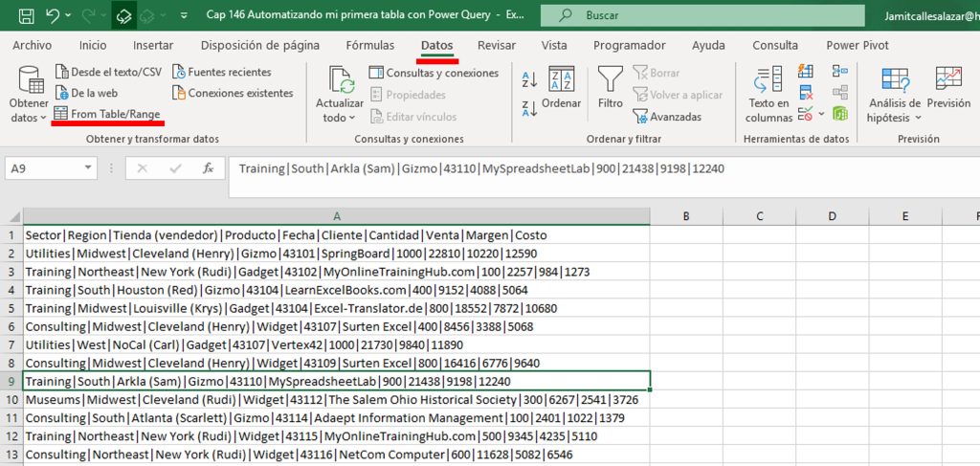Open Análisis de hipótesis menu
This screenshot has height=466, width=980.
coord(895,94)
